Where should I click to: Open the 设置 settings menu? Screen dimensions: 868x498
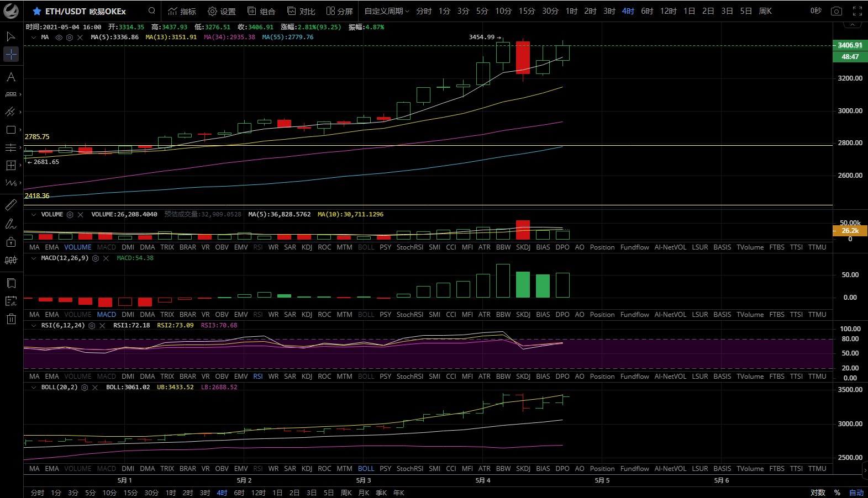[x=222, y=11]
